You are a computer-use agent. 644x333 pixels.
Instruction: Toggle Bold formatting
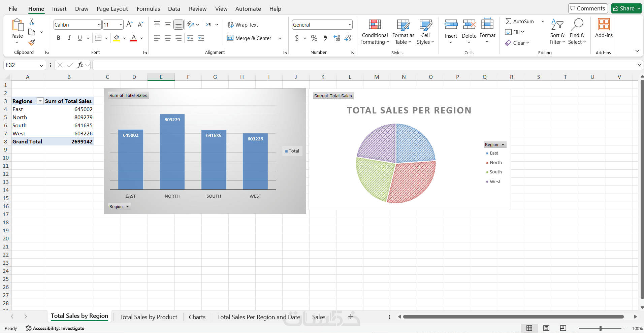pos(59,38)
